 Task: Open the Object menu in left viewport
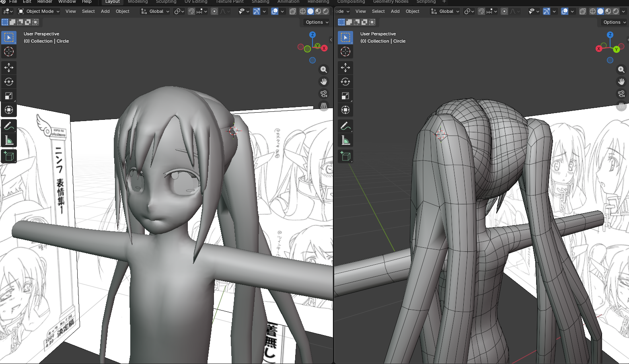pos(122,11)
